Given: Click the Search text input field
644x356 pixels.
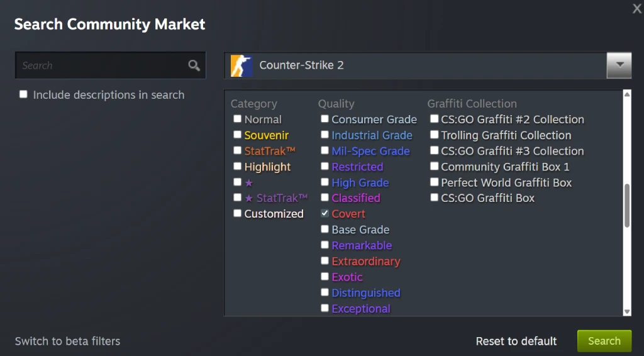Looking at the screenshot, I should pyautogui.click(x=110, y=65).
